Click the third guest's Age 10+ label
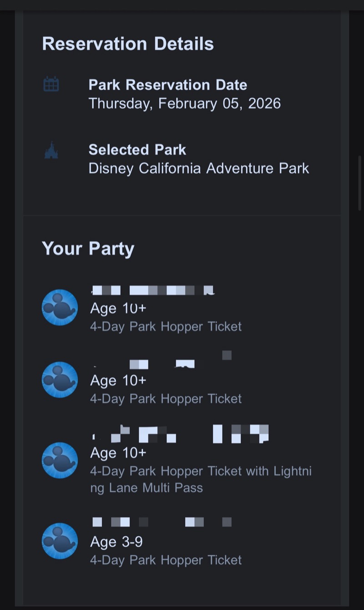364x610 pixels. (118, 453)
